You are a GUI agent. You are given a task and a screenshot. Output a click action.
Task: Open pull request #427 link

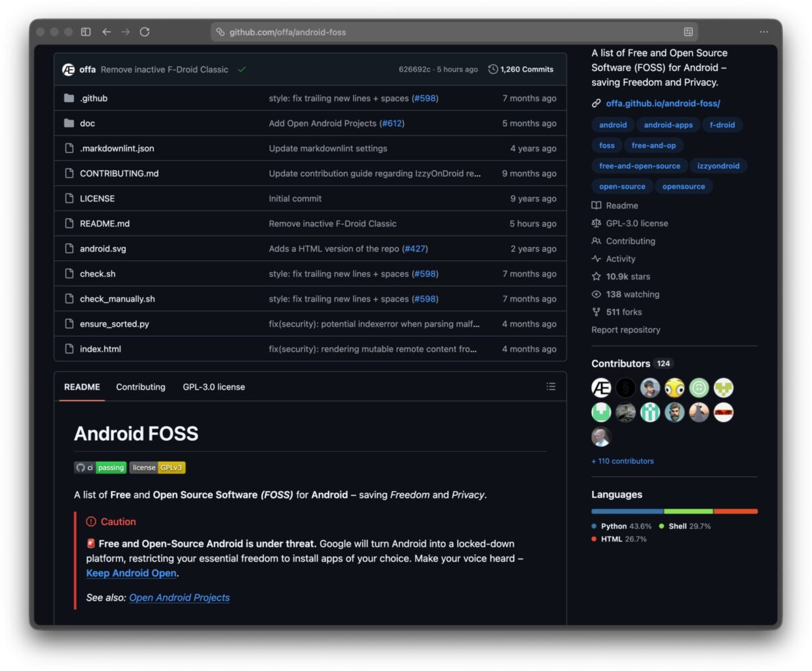(x=415, y=249)
